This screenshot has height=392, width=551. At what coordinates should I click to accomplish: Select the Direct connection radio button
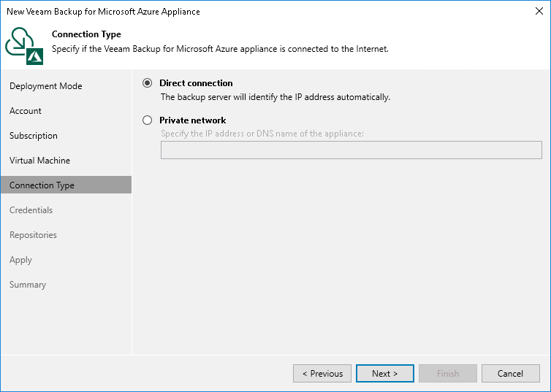coord(148,83)
